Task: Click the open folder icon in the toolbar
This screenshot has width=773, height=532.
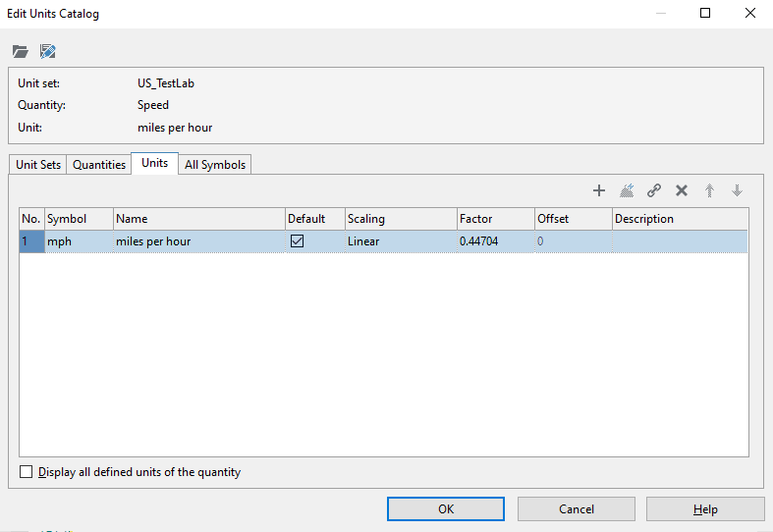Action: pos(21,51)
